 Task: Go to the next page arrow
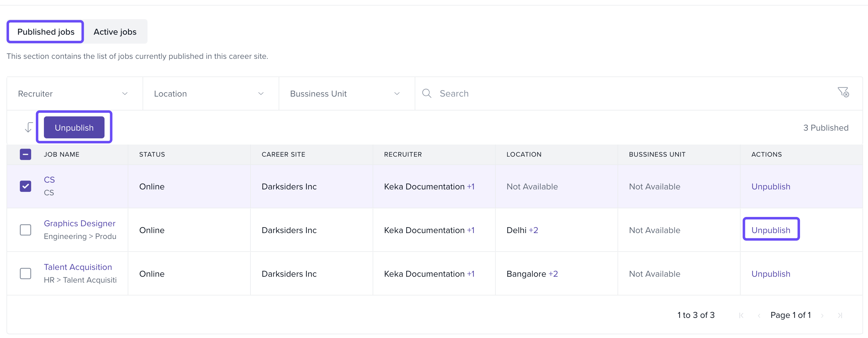coord(822,315)
